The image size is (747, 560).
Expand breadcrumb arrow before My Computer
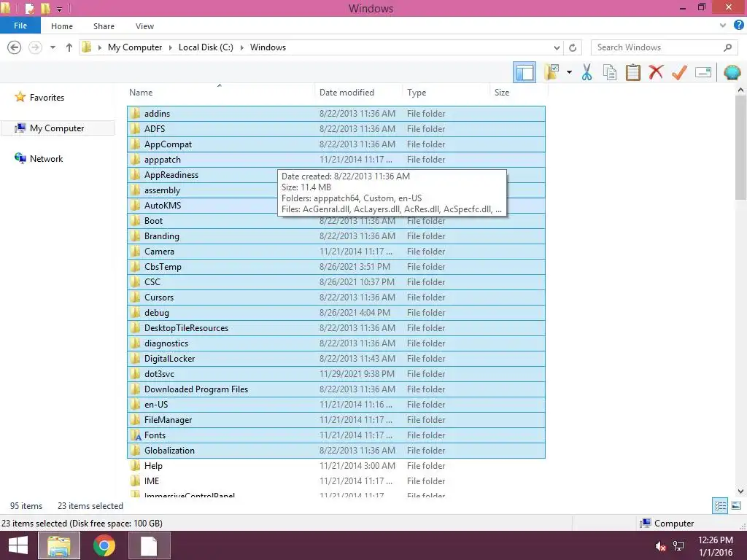click(x=99, y=47)
